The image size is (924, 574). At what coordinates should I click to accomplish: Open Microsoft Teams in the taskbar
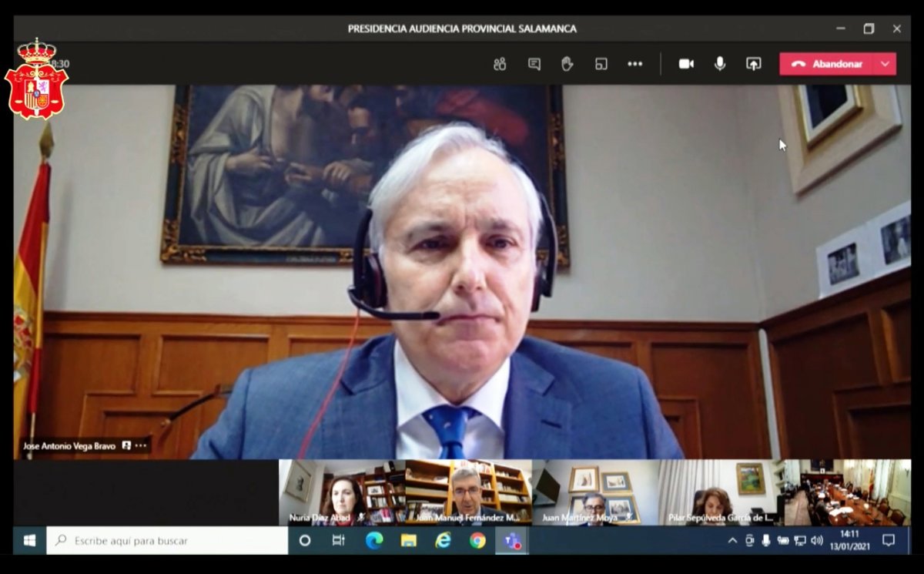coord(512,541)
